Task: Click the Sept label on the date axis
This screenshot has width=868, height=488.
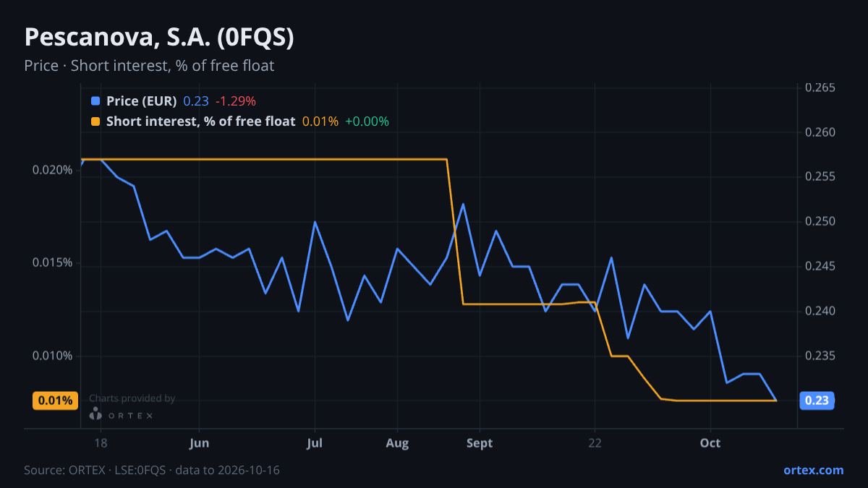Action: tap(480, 443)
